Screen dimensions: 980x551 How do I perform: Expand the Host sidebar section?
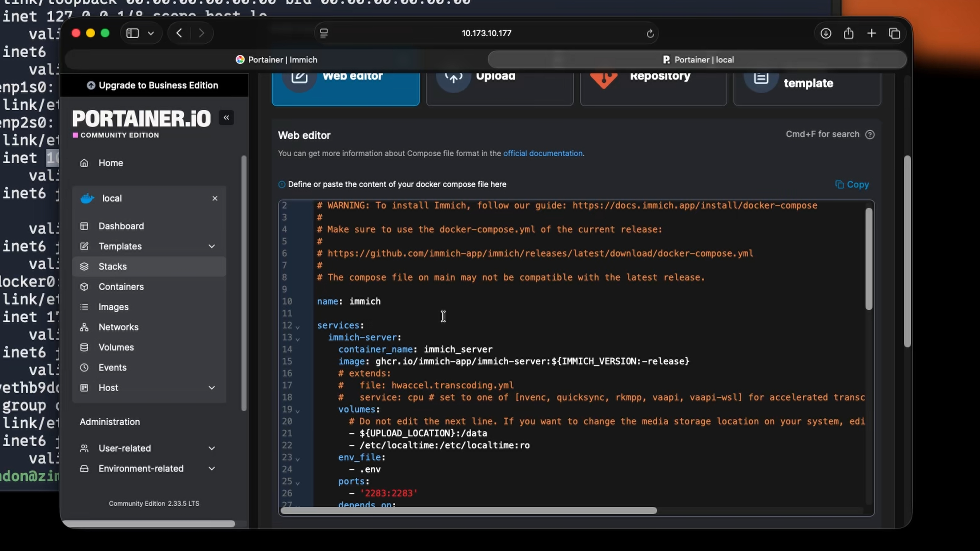pyautogui.click(x=212, y=388)
